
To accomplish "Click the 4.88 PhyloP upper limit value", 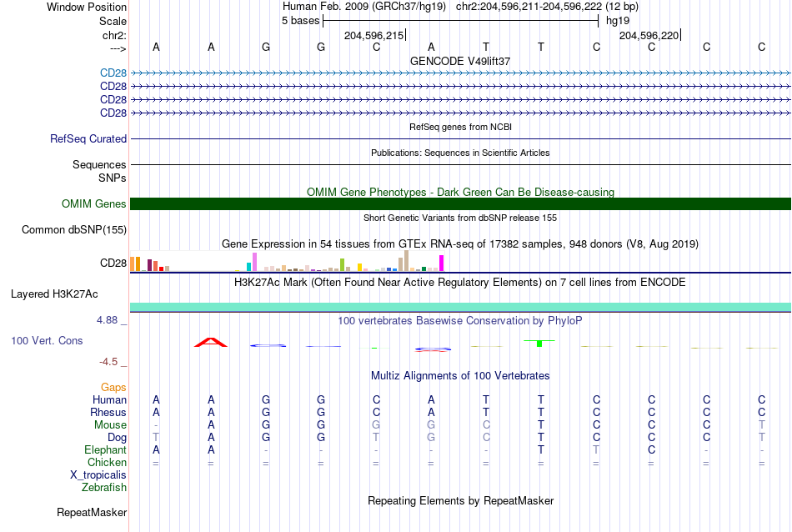I will click(x=107, y=320).
